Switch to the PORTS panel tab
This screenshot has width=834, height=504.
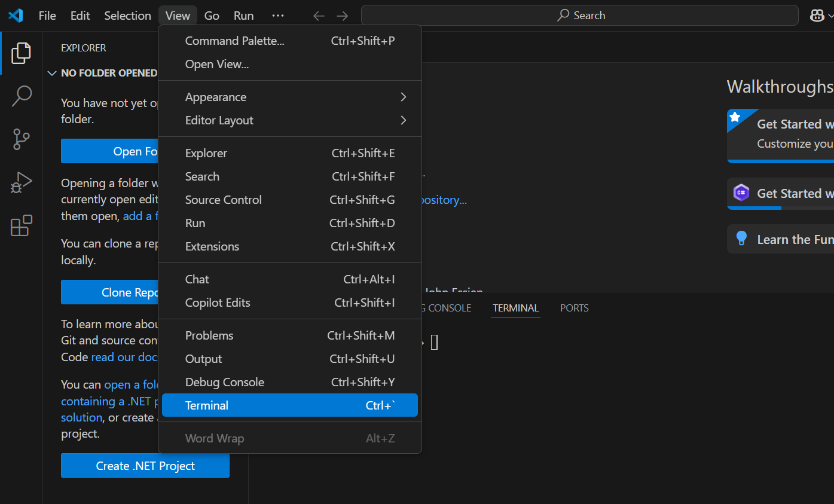pos(574,308)
